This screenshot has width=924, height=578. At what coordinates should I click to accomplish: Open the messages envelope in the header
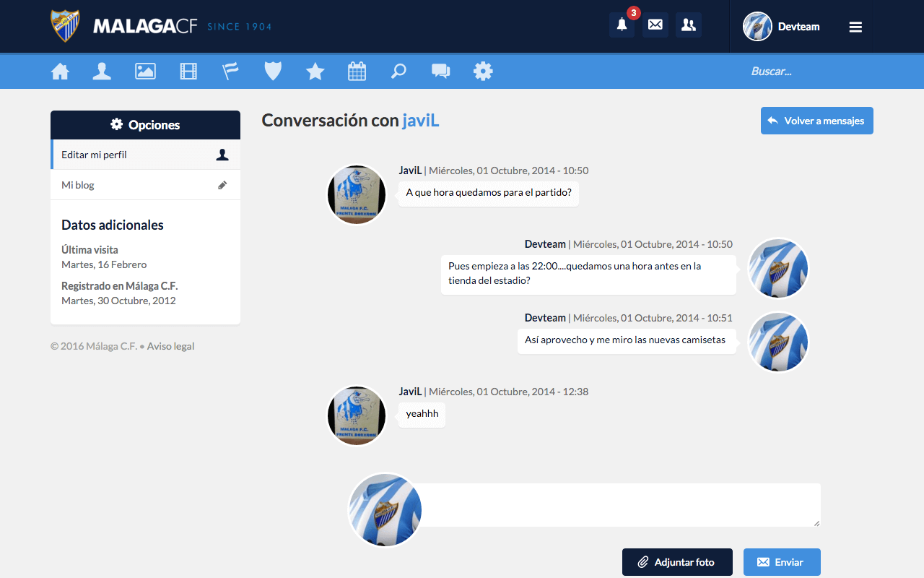[x=655, y=25]
